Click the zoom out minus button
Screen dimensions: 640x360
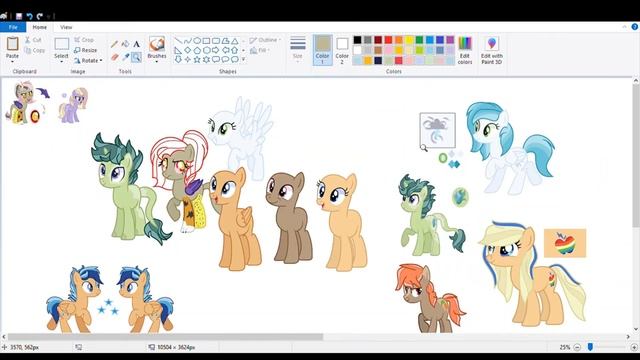click(x=577, y=347)
